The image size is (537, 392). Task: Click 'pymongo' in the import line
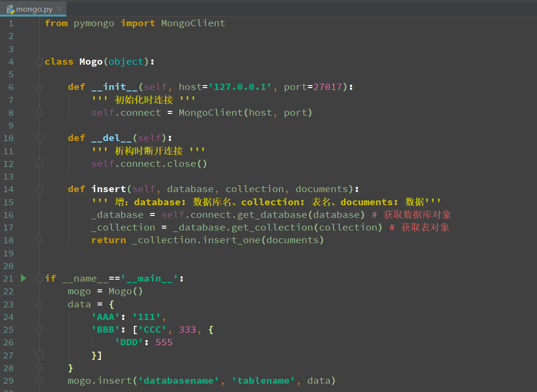click(94, 24)
